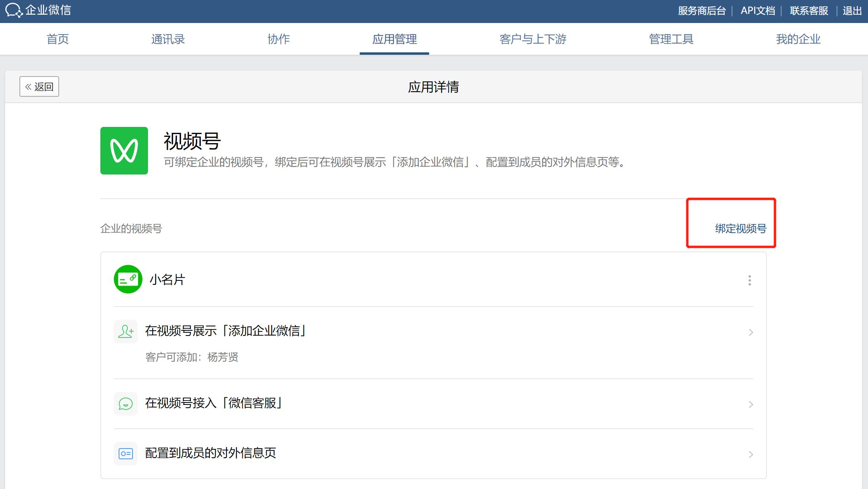Switch to the 通讯录 tab
Image resolution: width=868 pixels, height=489 pixels.
click(x=168, y=39)
